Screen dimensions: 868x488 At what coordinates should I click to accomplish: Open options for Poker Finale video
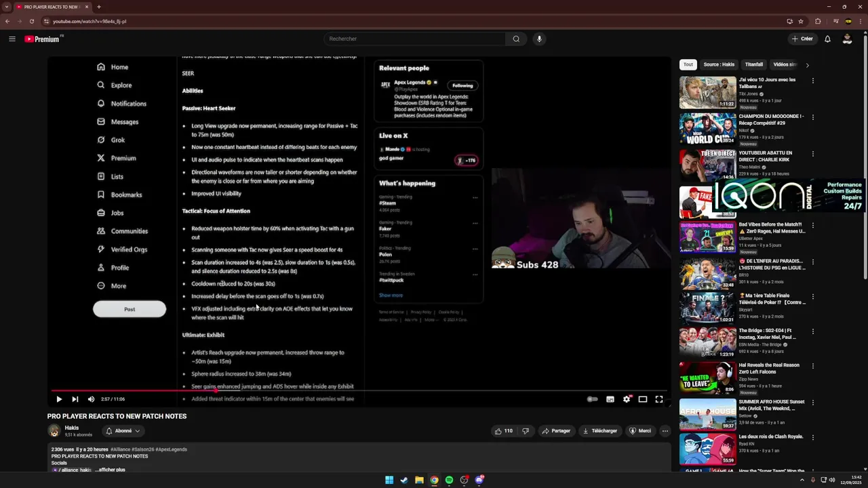pos(813,296)
